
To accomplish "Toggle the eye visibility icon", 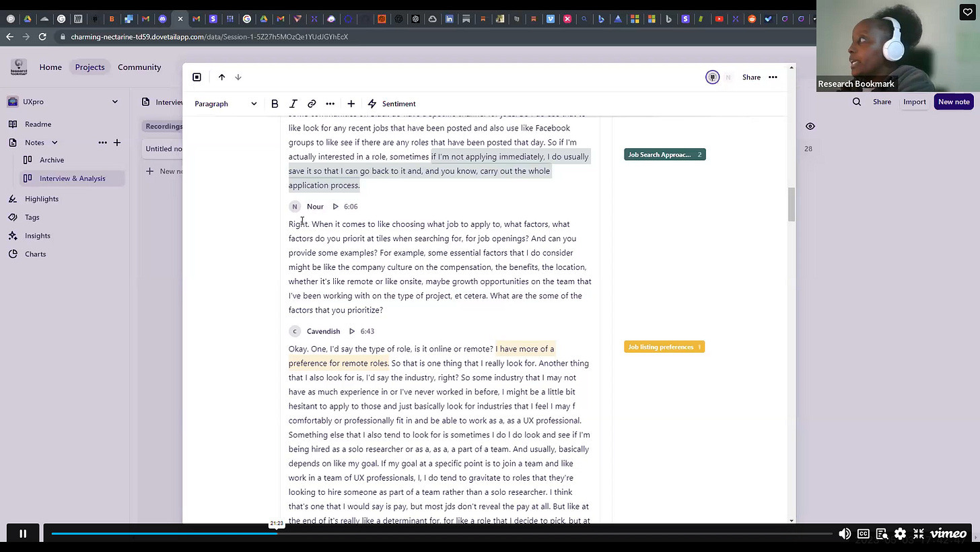I will pos(810,127).
